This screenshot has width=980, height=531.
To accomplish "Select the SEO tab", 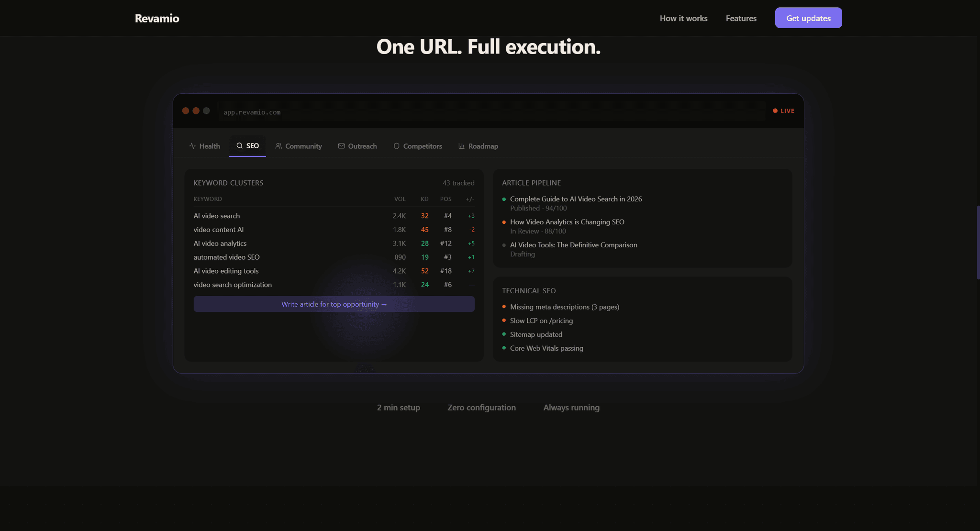I will 247,146.
